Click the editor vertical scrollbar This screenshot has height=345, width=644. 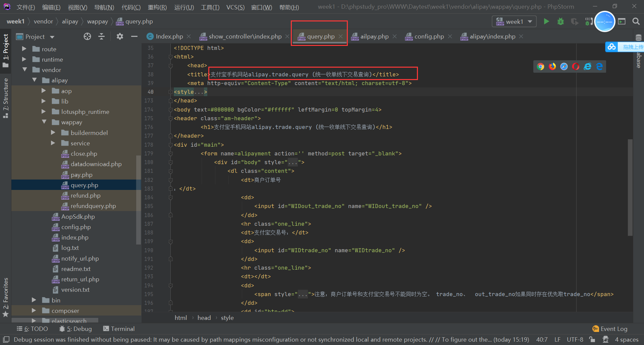(x=630, y=188)
